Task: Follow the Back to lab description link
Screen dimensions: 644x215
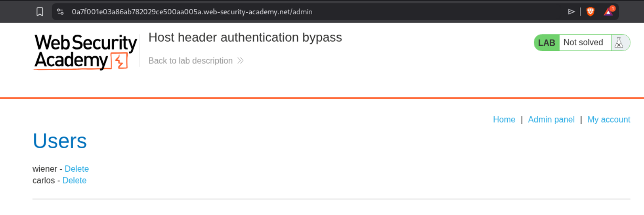Action: 190,61
